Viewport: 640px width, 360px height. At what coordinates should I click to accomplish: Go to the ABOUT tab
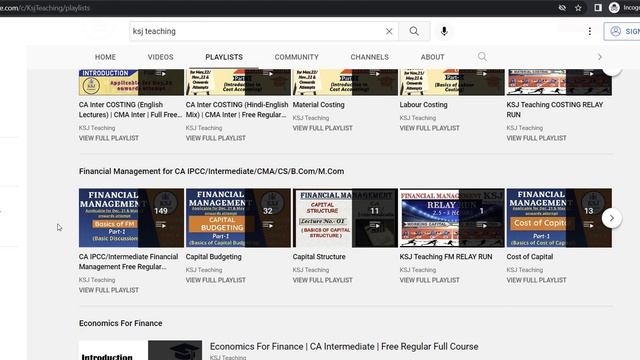tap(432, 57)
